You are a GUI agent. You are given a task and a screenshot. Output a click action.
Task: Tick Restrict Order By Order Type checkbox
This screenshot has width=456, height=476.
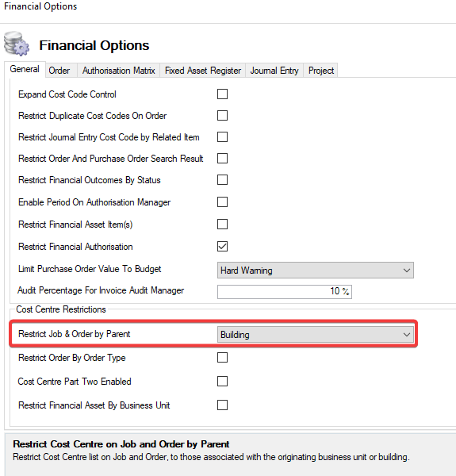[x=222, y=357]
